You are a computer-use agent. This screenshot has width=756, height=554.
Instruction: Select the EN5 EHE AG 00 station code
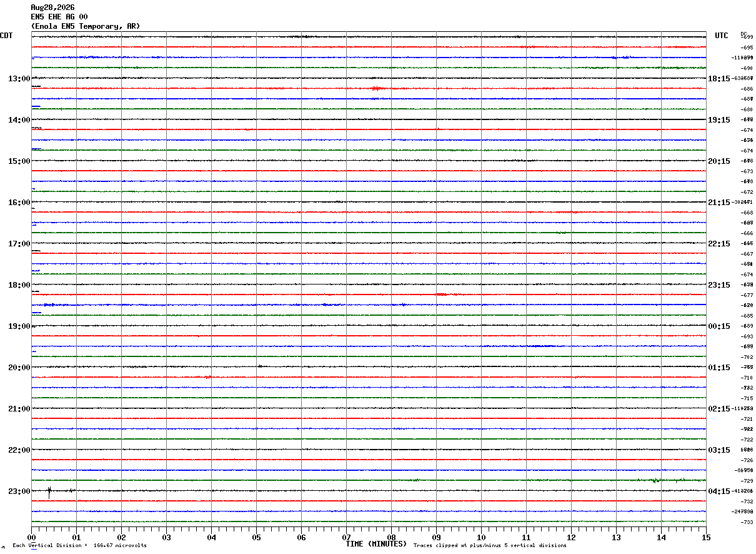point(59,17)
